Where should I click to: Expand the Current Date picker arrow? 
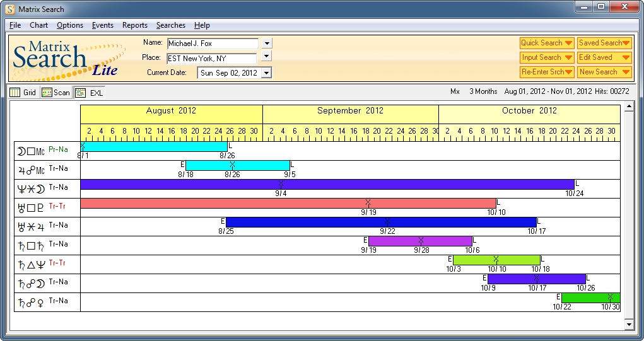267,73
